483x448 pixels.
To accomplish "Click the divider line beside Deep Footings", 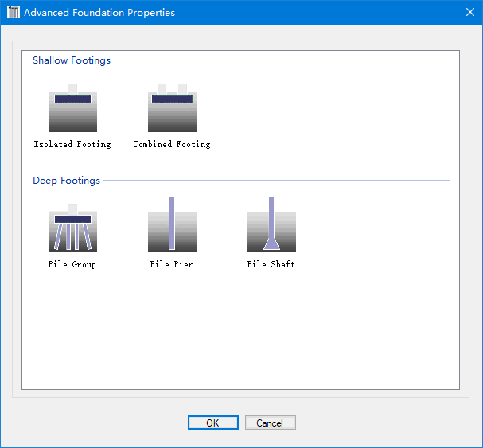I will point(279,181).
